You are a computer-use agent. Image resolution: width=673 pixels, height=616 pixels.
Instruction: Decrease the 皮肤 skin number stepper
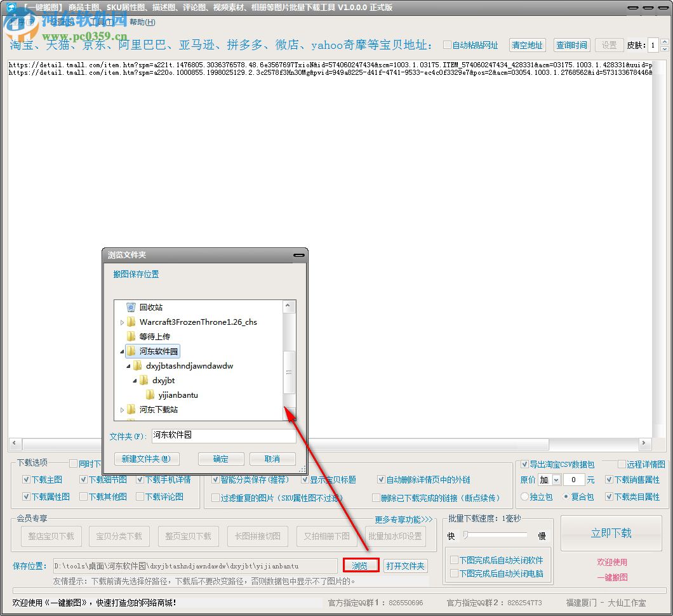(664, 48)
